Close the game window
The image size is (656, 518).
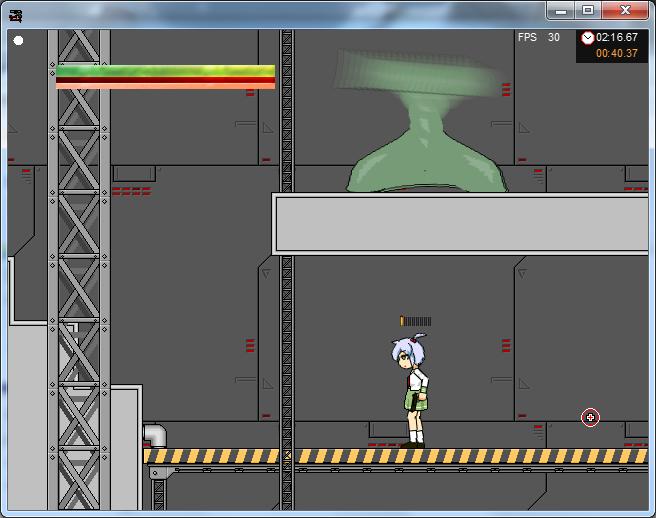click(625, 10)
